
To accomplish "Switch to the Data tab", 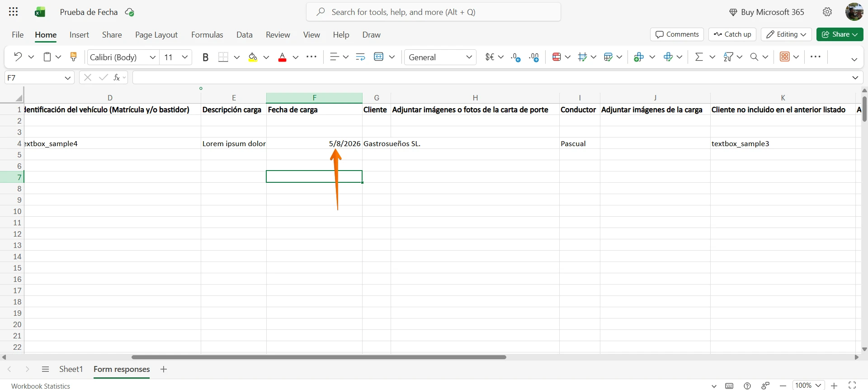I will click(244, 35).
